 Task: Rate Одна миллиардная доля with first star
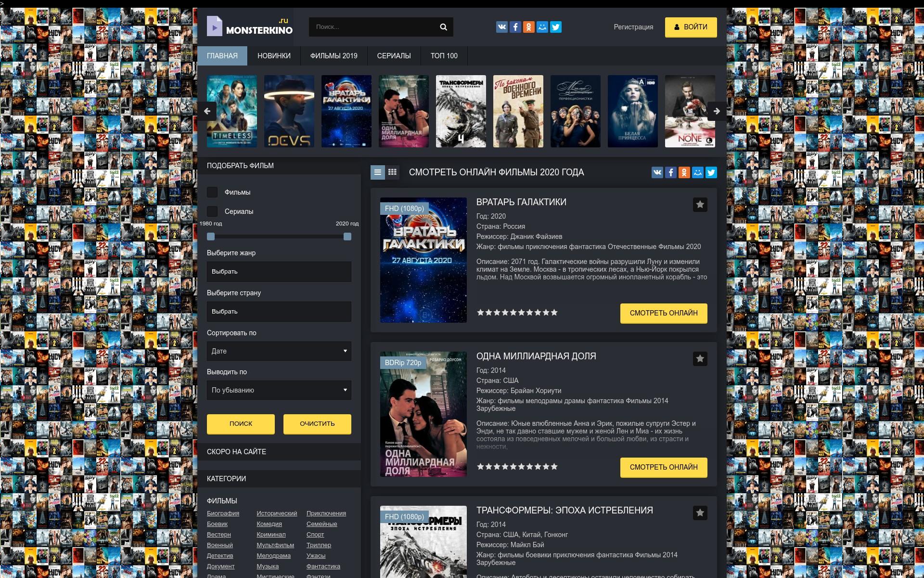tap(480, 466)
